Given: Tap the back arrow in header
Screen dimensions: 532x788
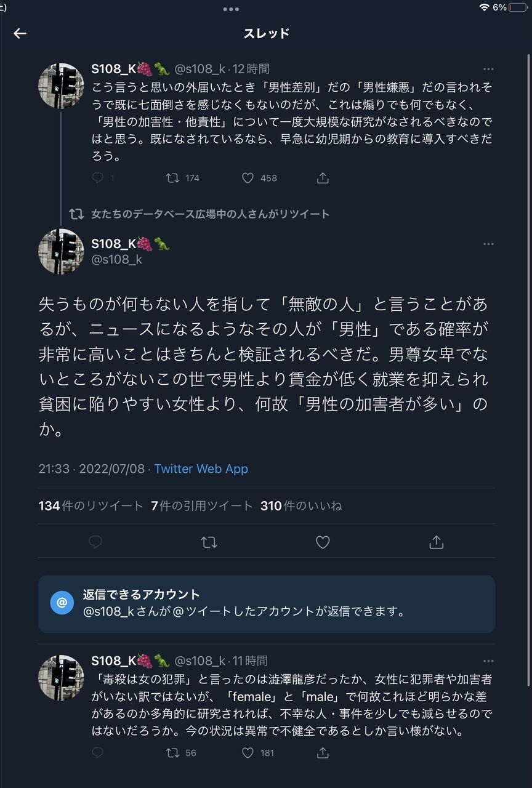Looking at the screenshot, I should pyautogui.click(x=20, y=33).
